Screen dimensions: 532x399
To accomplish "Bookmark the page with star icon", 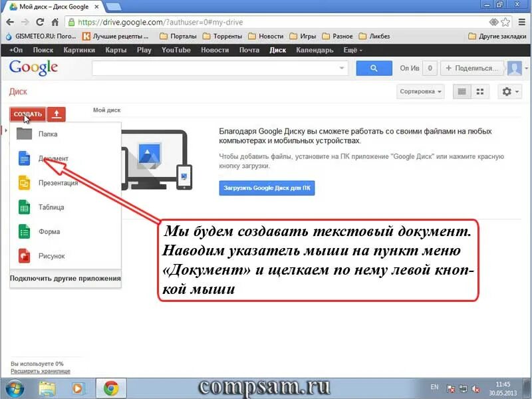I will pos(505,23).
